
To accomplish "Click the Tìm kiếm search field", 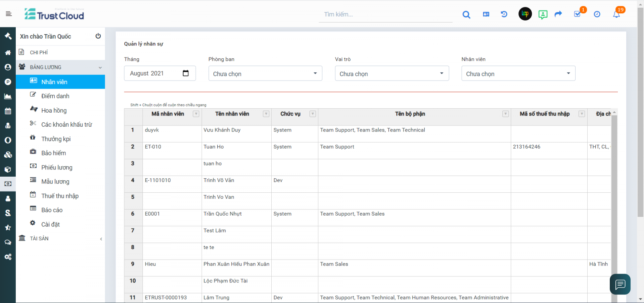I will 385,14.
